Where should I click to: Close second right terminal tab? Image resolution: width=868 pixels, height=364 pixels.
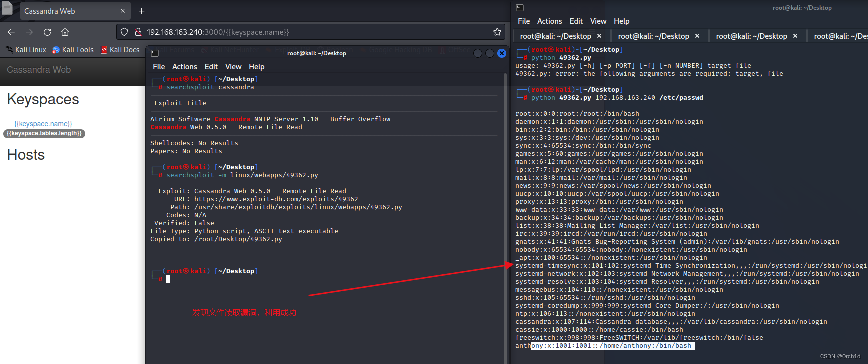(697, 36)
